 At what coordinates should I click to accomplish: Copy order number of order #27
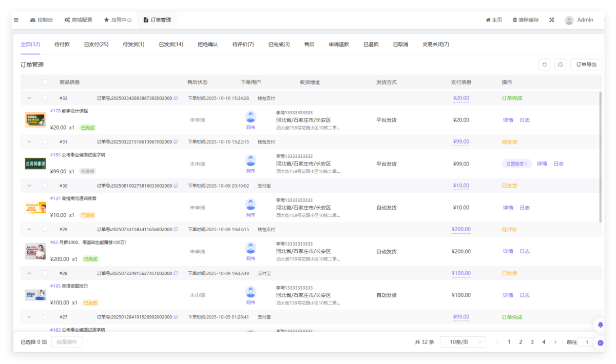coord(176,317)
